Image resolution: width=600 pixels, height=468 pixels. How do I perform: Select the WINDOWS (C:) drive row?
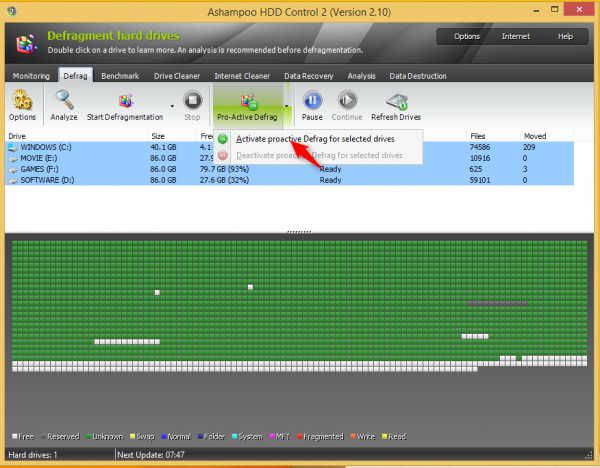coord(289,147)
